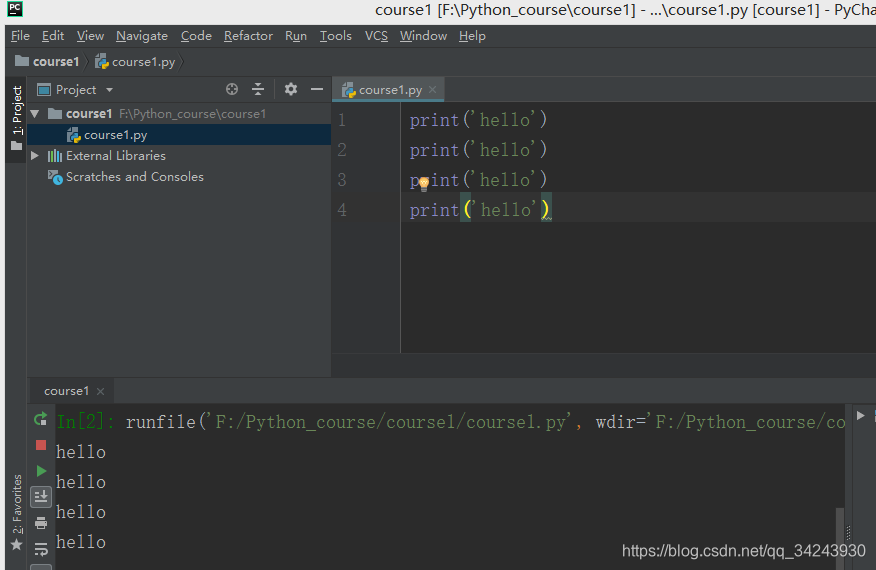
Task: Click the runfile command text in console
Action: (485, 422)
